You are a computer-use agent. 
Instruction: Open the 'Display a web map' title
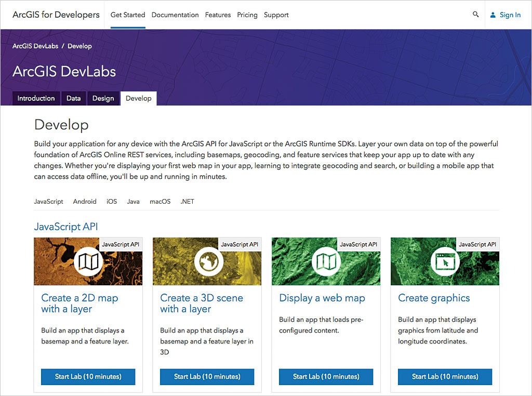[322, 298]
